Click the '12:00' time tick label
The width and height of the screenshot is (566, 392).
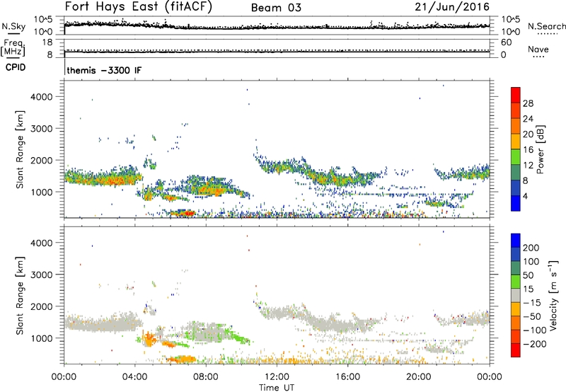click(277, 377)
